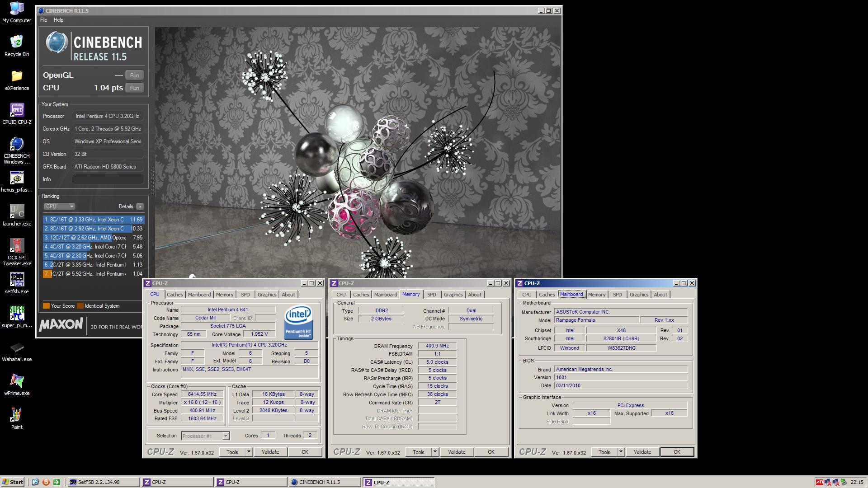Select setfsb.exe desktop icon

click(x=17, y=283)
